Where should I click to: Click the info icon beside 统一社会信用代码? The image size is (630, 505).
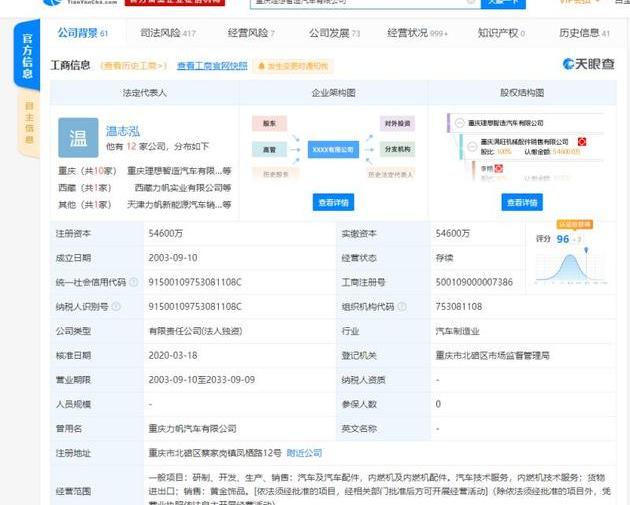(x=134, y=282)
